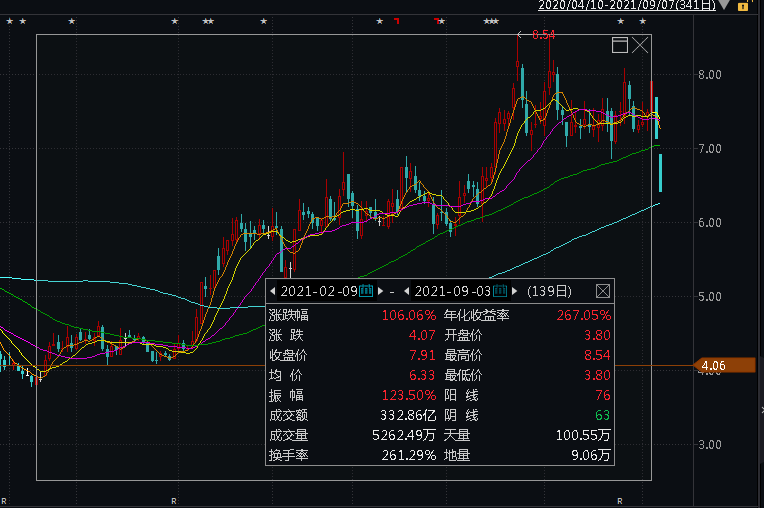Open the end date calendar picker
The width and height of the screenshot is (764, 508).
coord(501,291)
